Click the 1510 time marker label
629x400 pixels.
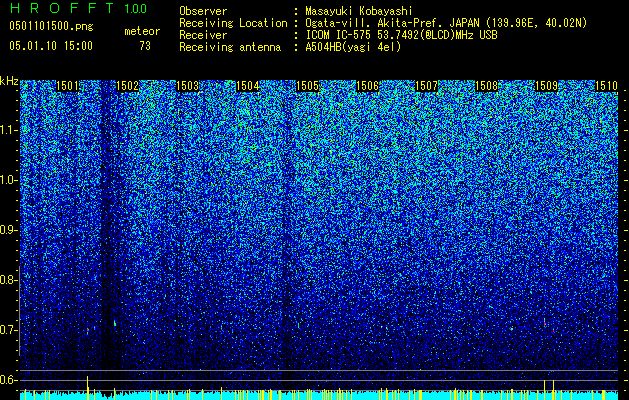(606, 86)
